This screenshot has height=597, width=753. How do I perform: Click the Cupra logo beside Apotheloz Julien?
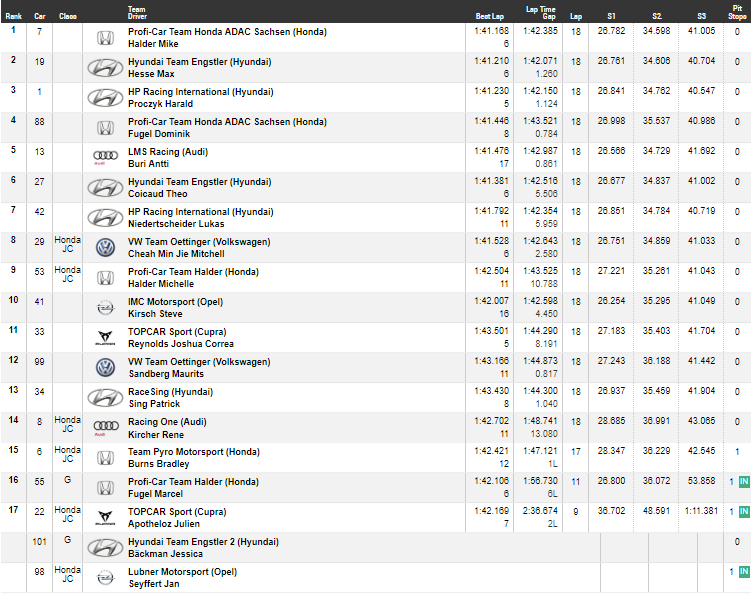pos(105,518)
